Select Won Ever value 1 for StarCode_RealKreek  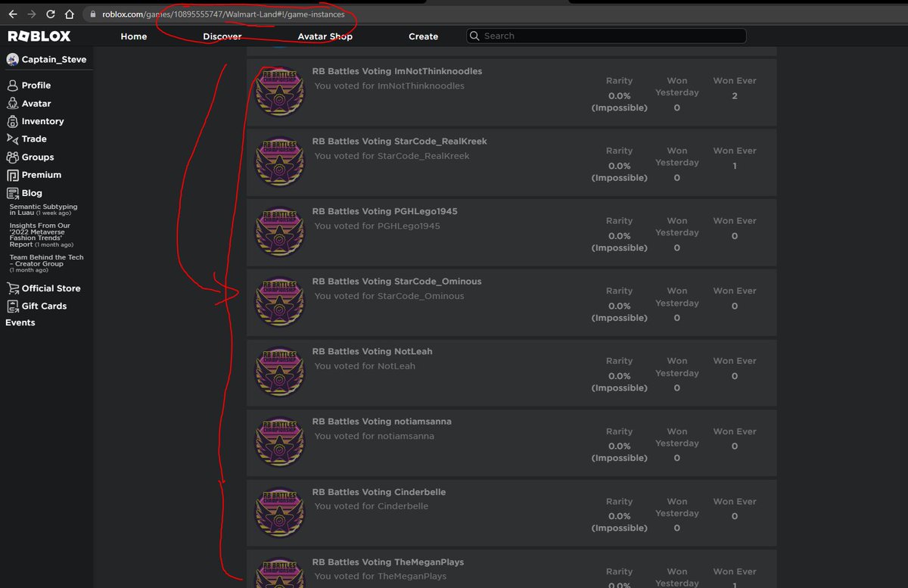735,166
